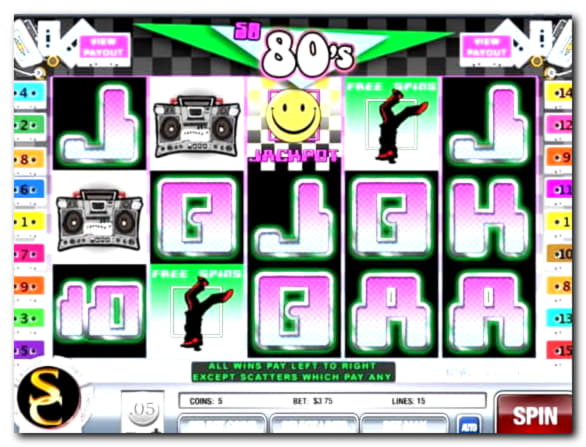Select payline 15 red marker on right
The height and width of the screenshot is (447, 586).
pos(559,351)
